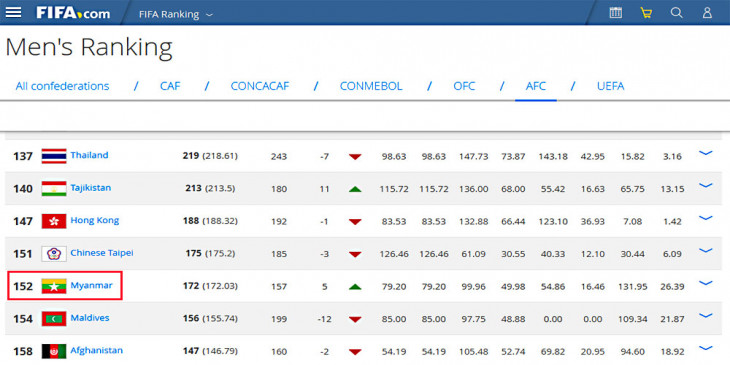The width and height of the screenshot is (730, 365).
Task: Click the Maldives flag icon
Action: (54, 318)
